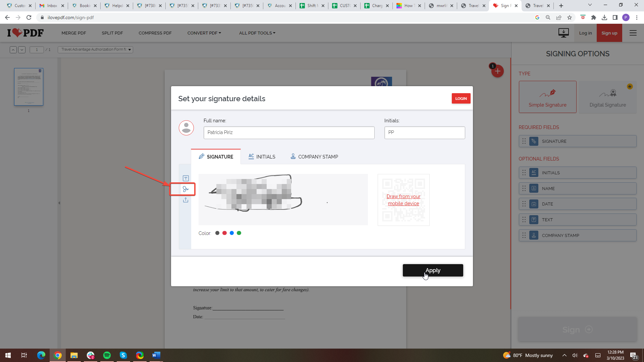Click the red plus add-file button
This screenshot has height=362, width=644.
tap(497, 71)
